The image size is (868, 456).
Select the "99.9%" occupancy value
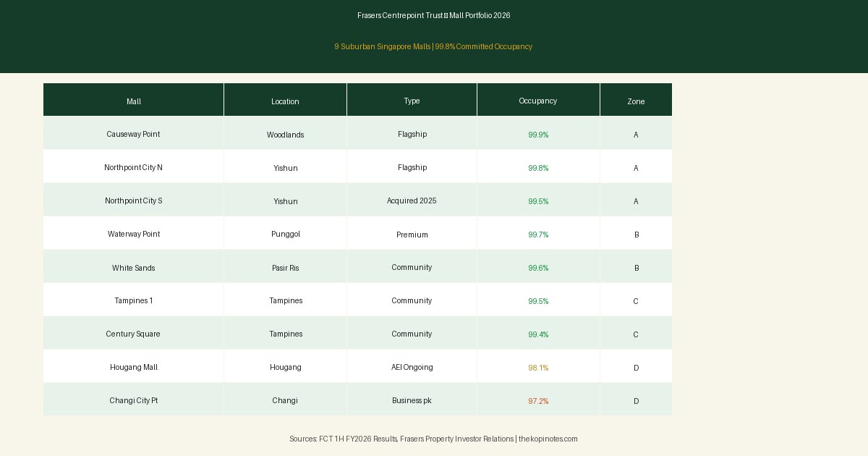click(538, 135)
